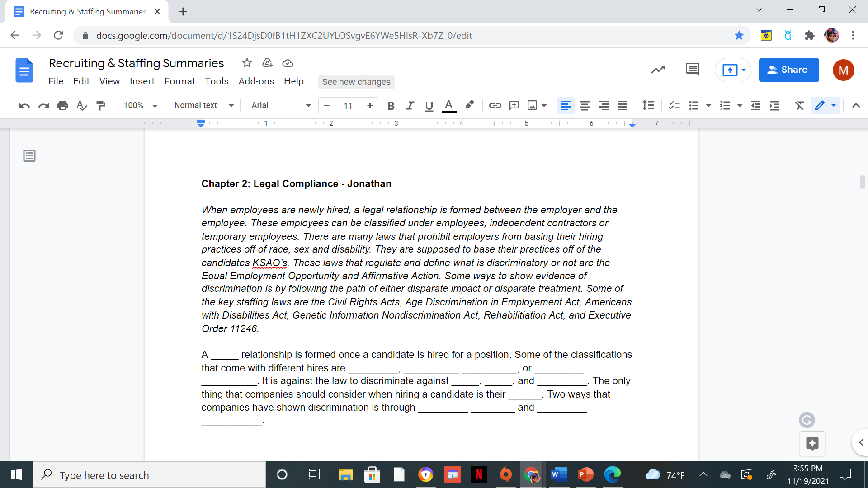The image size is (868, 488).
Task: Click the paint format roller icon
Action: [101, 105]
